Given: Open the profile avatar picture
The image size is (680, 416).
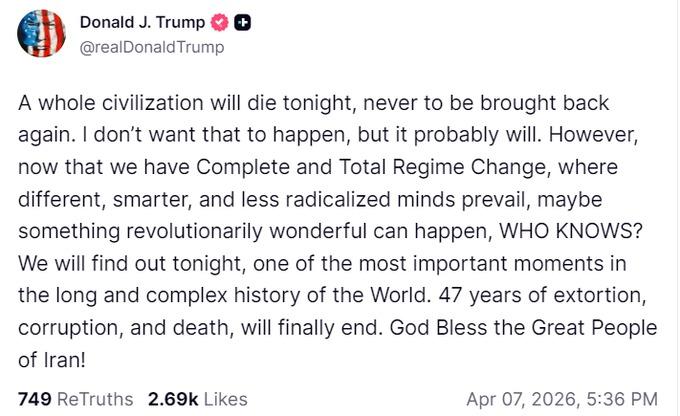Looking at the screenshot, I should coord(41,33).
